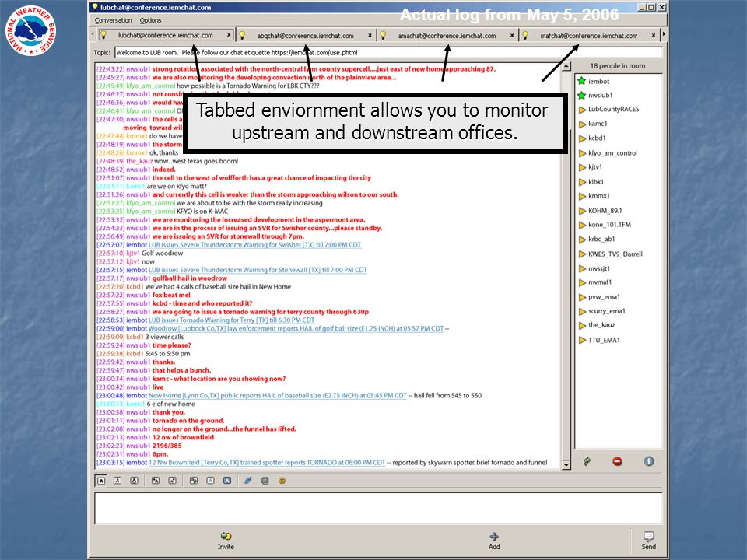The image size is (747, 560).
Task: Select KOHM_89.1 in the room user list
Action: 605,211
